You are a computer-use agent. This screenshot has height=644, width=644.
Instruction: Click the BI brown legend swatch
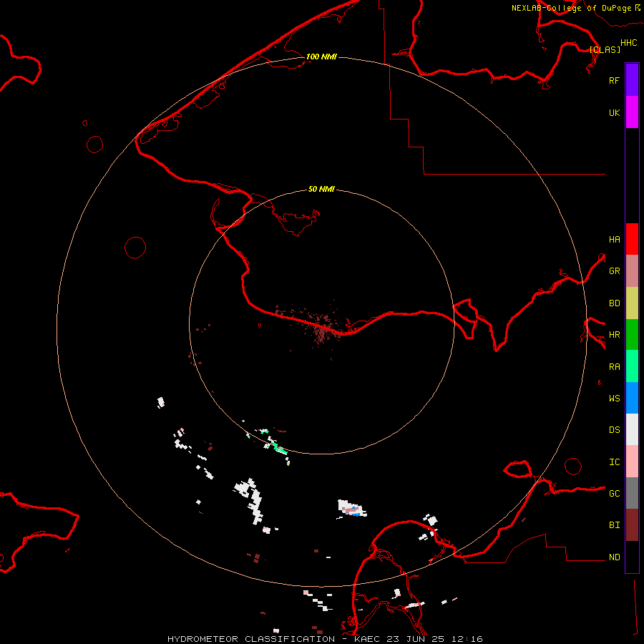point(632,525)
